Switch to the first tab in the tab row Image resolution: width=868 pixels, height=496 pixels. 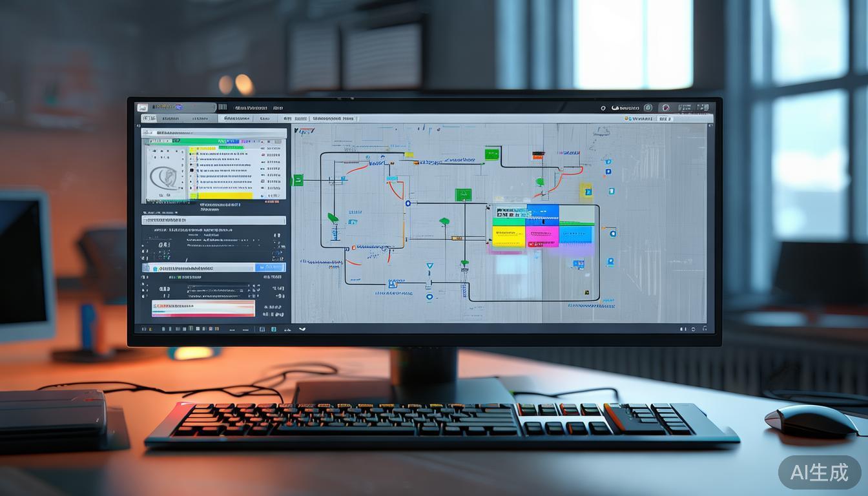(x=149, y=119)
